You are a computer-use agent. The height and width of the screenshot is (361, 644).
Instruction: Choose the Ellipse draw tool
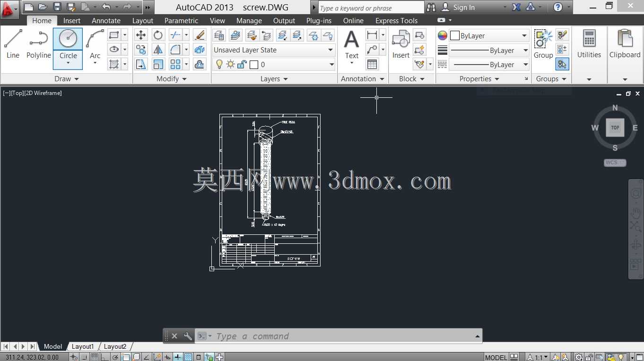click(x=113, y=50)
